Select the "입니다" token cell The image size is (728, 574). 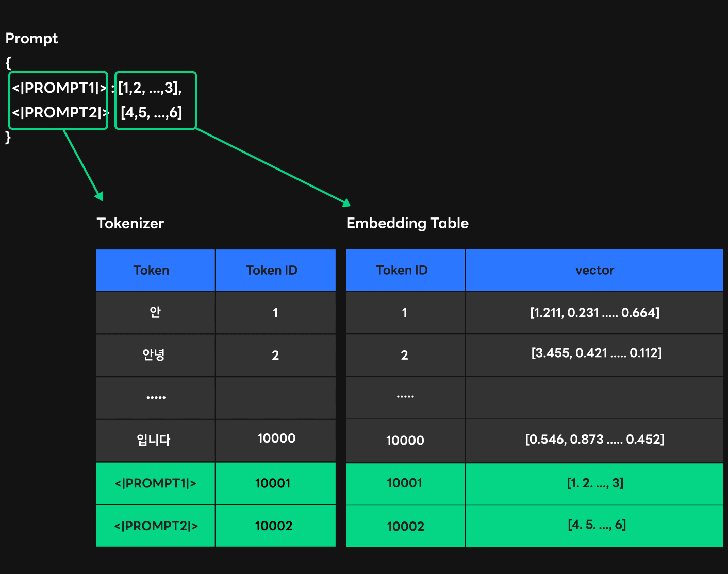click(156, 441)
